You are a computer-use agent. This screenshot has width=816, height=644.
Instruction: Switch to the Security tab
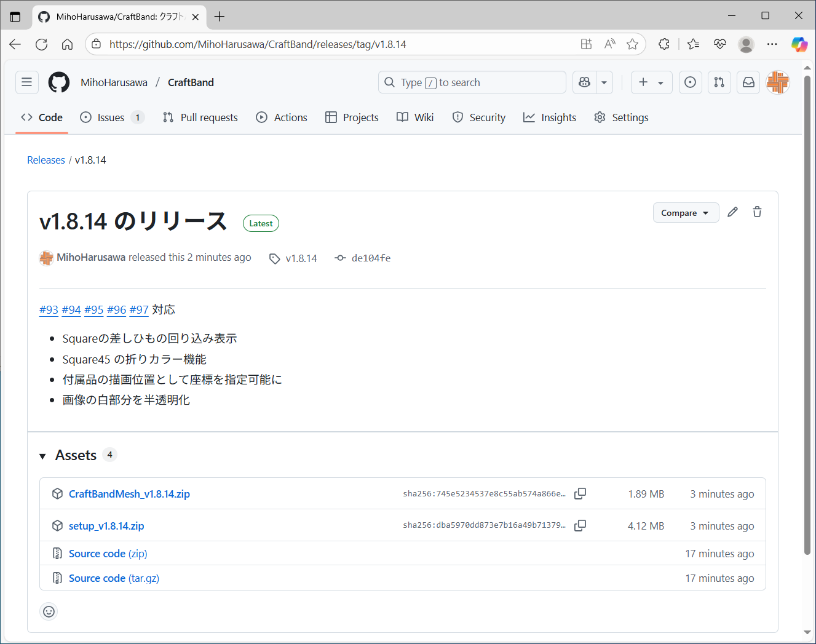click(478, 117)
